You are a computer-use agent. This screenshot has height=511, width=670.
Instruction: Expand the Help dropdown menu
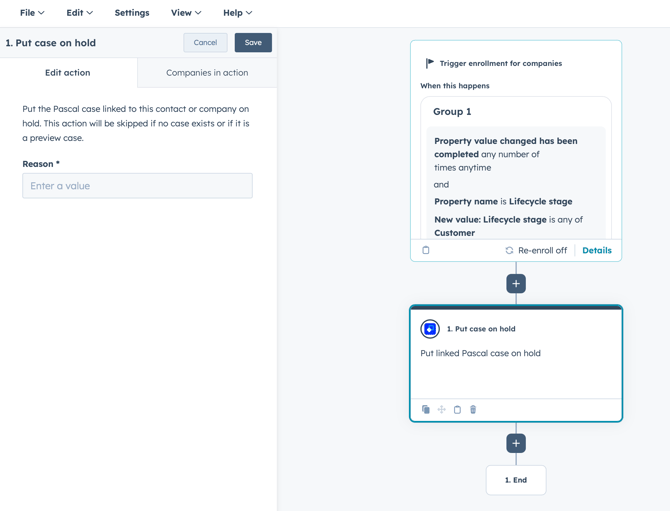pyautogui.click(x=237, y=13)
